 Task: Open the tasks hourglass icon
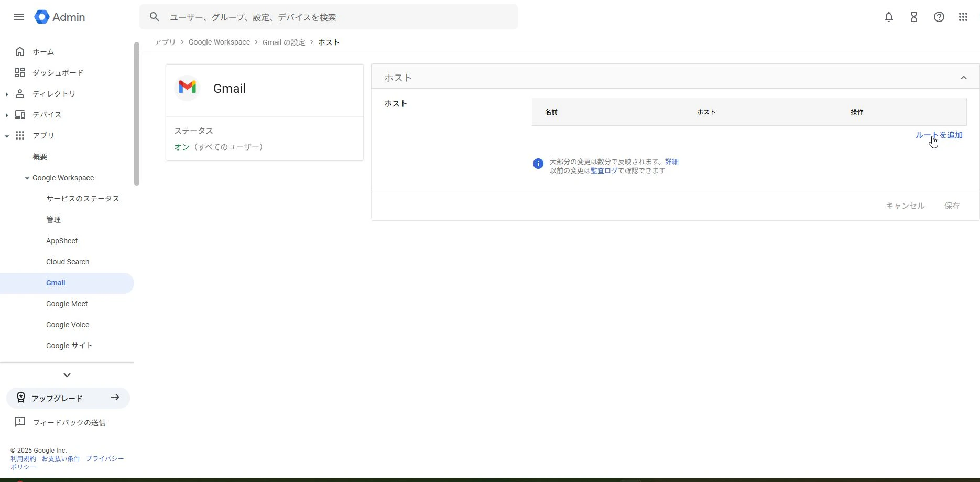914,17
